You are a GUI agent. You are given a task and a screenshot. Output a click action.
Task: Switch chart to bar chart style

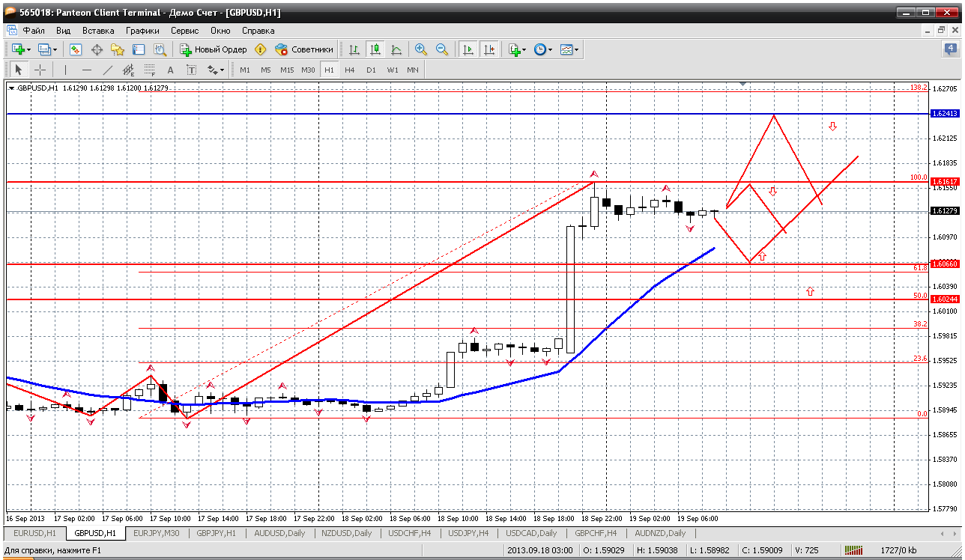[354, 49]
